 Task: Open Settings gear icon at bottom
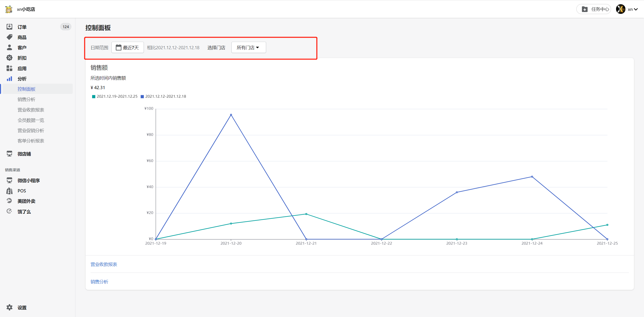pyautogui.click(x=9, y=307)
